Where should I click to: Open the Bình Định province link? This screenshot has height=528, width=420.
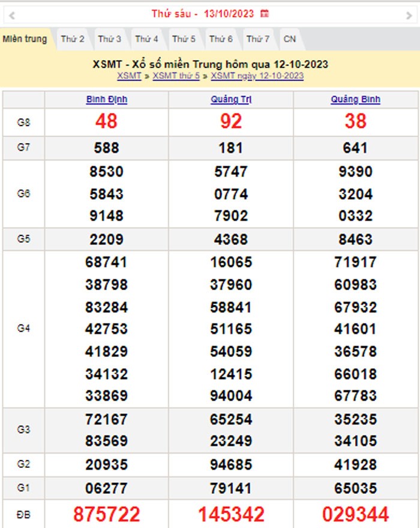tap(106, 100)
